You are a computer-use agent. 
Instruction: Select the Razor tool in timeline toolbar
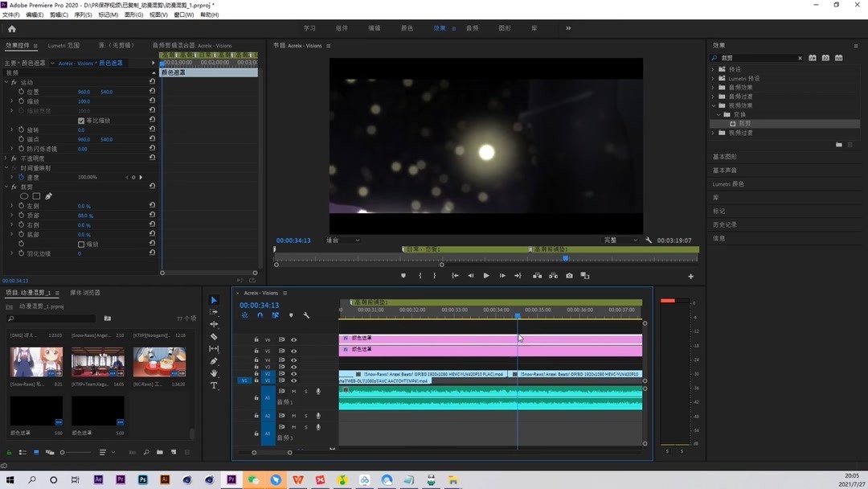(214, 337)
